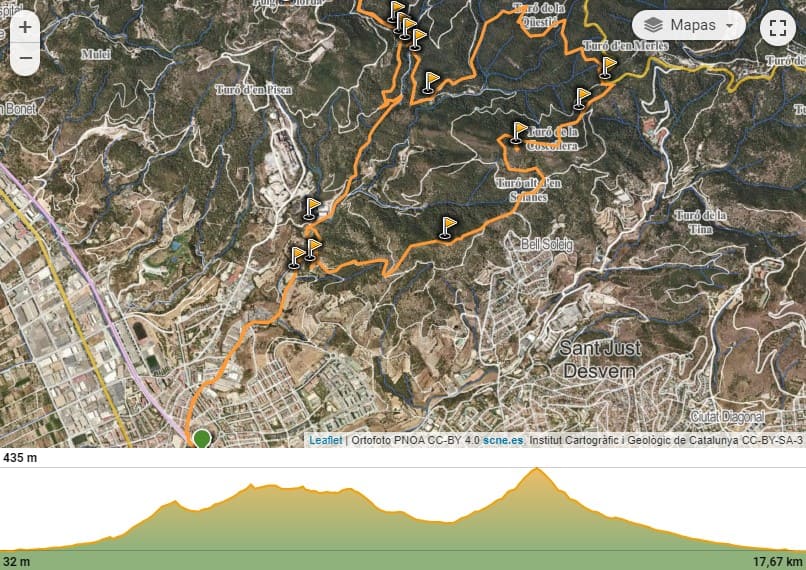This screenshot has width=806, height=570.
Task: Zoom in with the plus button
Action: 25,27
